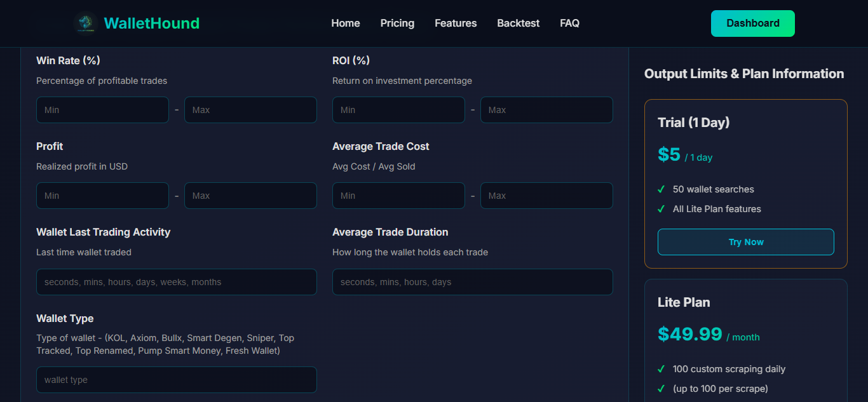Image resolution: width=868 pixels, height=402 pixels.
Task: Open the Pricing page
Action: (397, 23)
